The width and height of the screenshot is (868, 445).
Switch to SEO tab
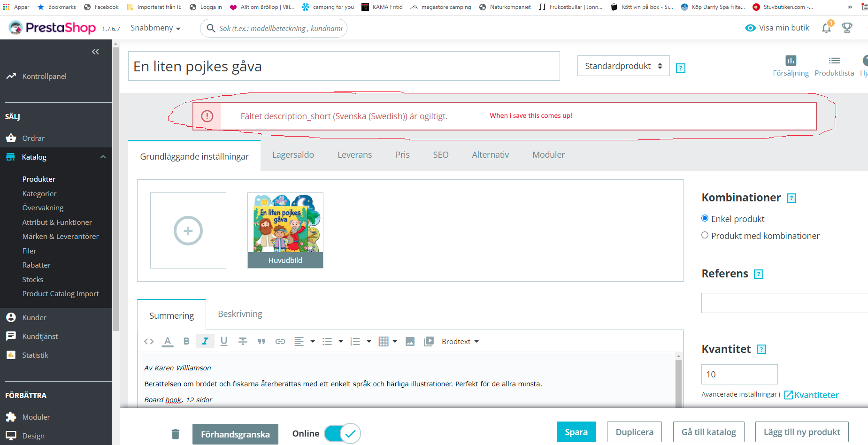tap(441, 155)
